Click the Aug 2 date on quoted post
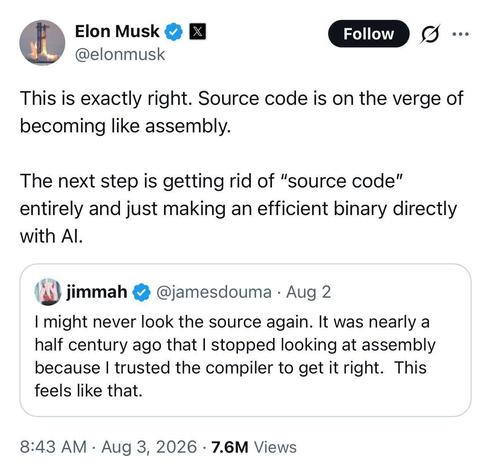The height and width of the screenshot is (468, 491). point(308,292)
